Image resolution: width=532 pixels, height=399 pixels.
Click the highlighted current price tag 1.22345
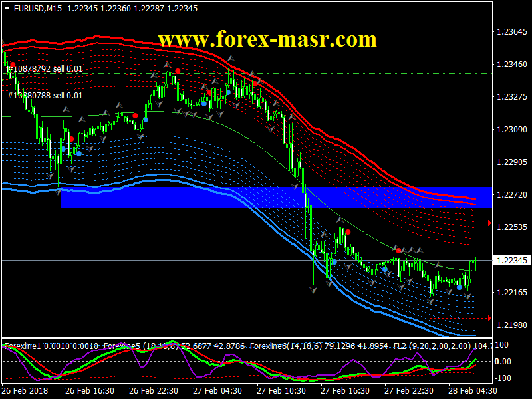click(512, 260)
